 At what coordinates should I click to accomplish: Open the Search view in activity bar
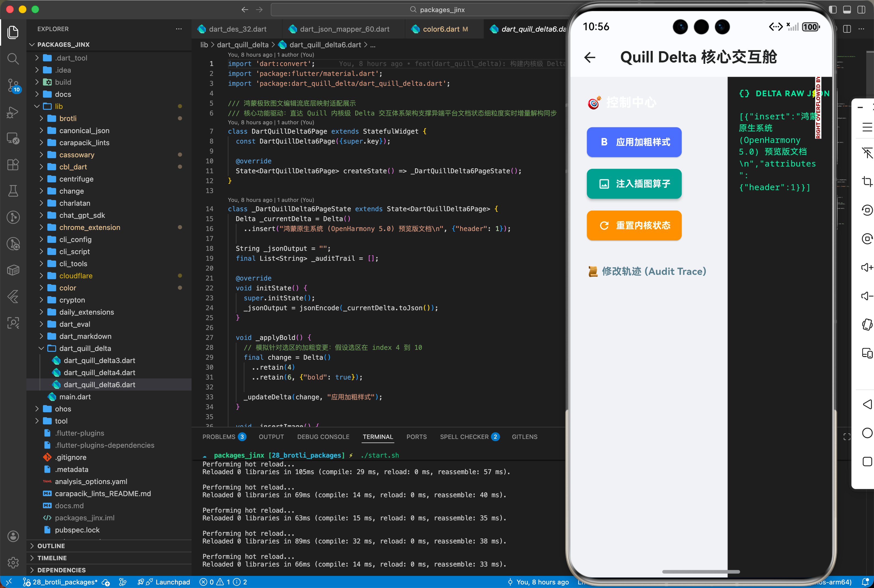click(13, 59)
